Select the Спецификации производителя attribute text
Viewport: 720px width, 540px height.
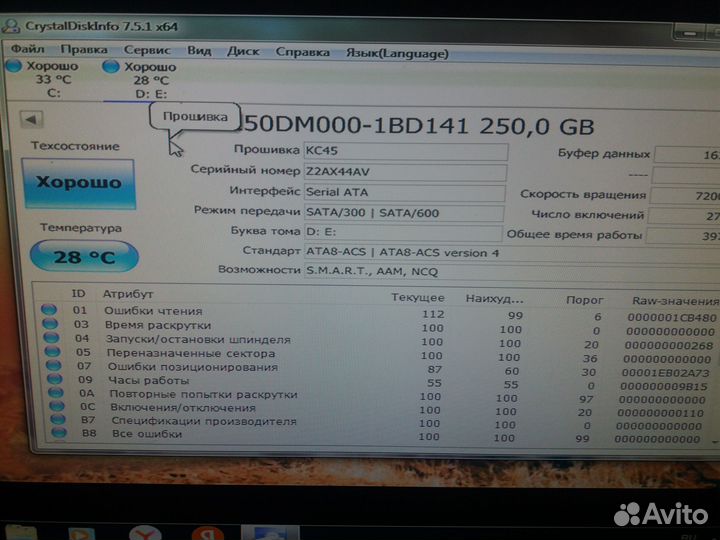tap(204, 421)
